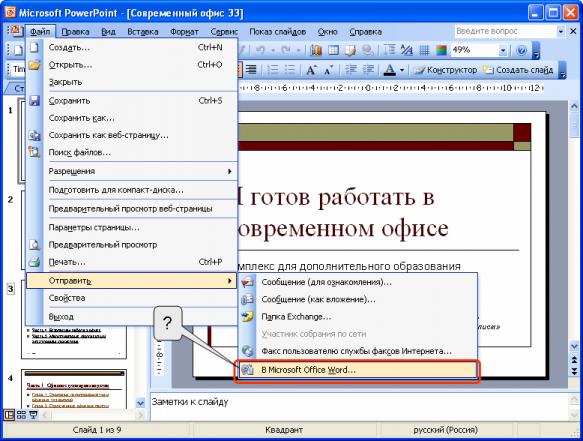The height and width of the screenshot is (441, 583).
Task: Select В Microsoft Office Word... item
Action: click(358, 370)
